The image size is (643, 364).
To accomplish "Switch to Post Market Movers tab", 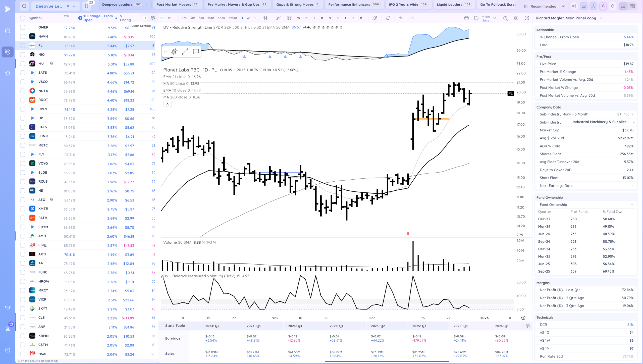I will [x=177, y=5].
